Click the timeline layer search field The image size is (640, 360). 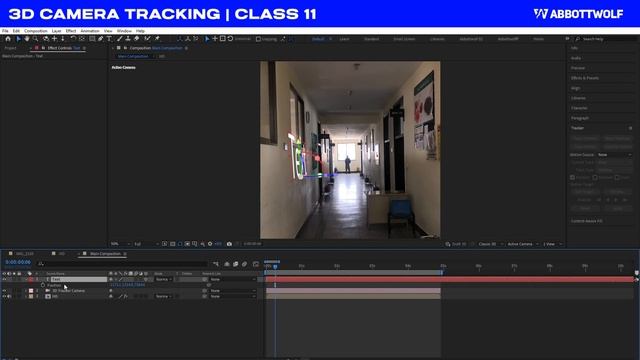pos(122,264)
